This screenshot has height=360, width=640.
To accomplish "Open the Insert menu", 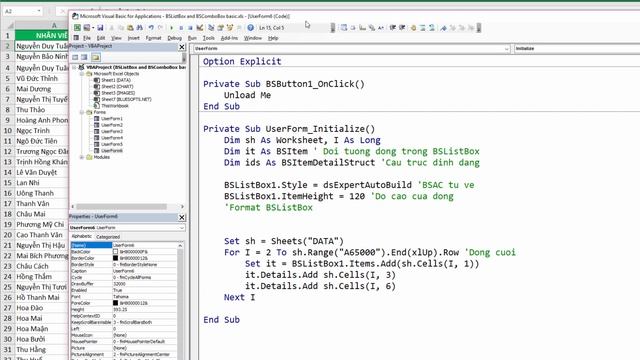I will [133, 38].
